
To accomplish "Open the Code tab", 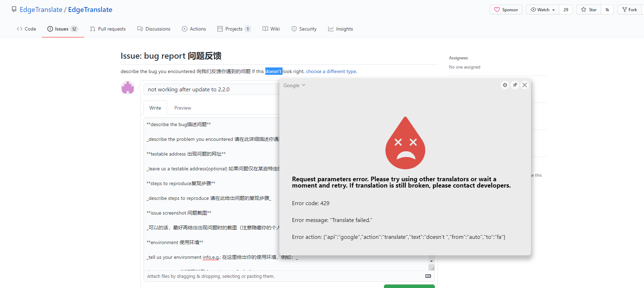I will [26, 29].
